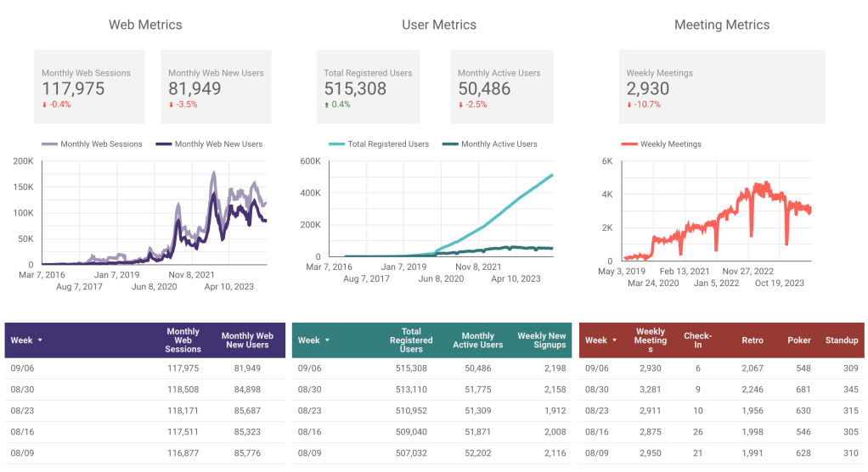The width and height of the screenshot is (868, 472).
Task: Sort User Metrics table by Week arrow
Action: click(x=327, y=340)
